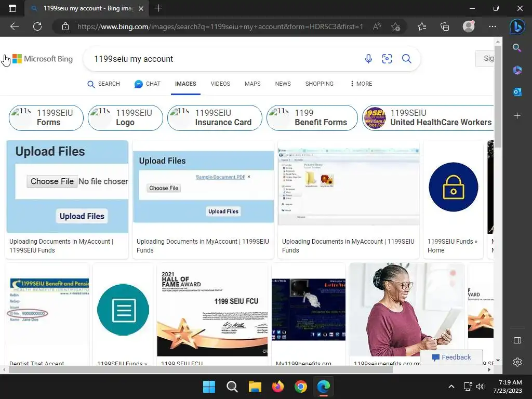Open taskbar volume speaker icon
This screenshot has height=399, width=532.
point(480,387)
